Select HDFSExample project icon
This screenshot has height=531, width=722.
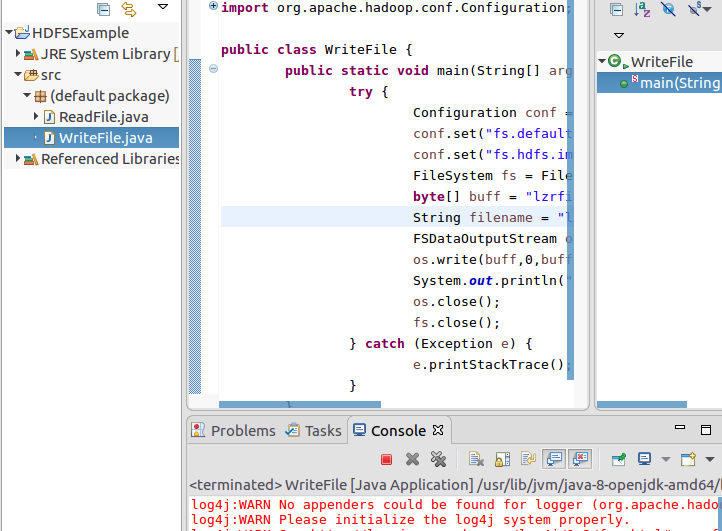point(22,33)
